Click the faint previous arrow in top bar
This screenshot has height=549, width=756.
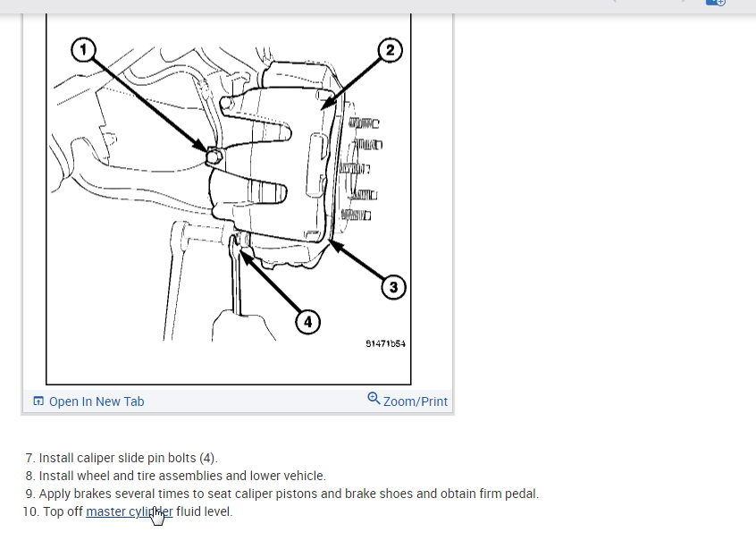614,2
